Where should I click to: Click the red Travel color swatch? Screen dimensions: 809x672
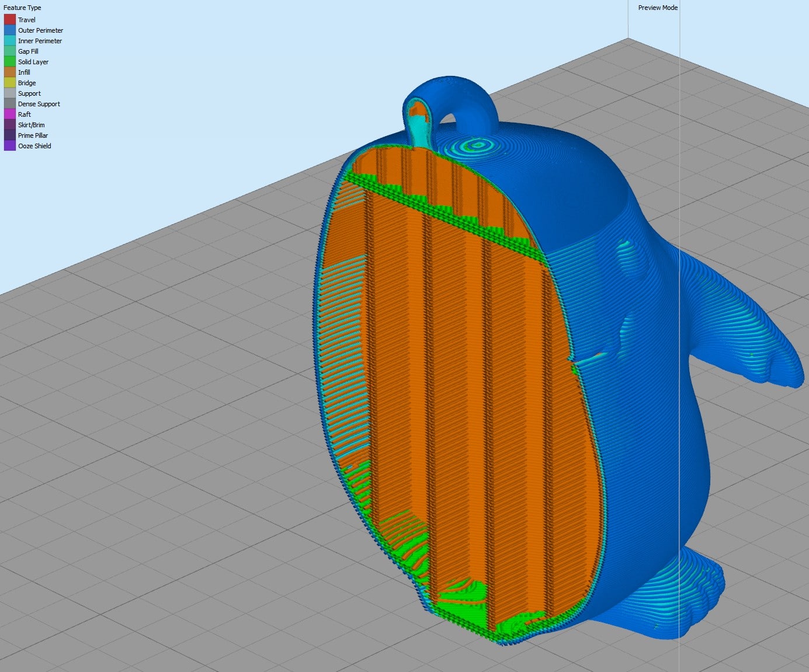click(x=10, y=20)
